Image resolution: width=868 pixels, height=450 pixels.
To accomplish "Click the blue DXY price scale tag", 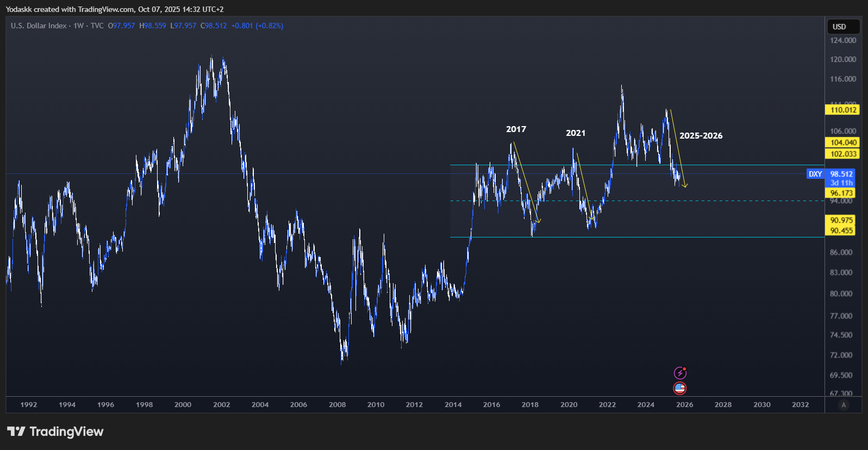I will 815,174.
